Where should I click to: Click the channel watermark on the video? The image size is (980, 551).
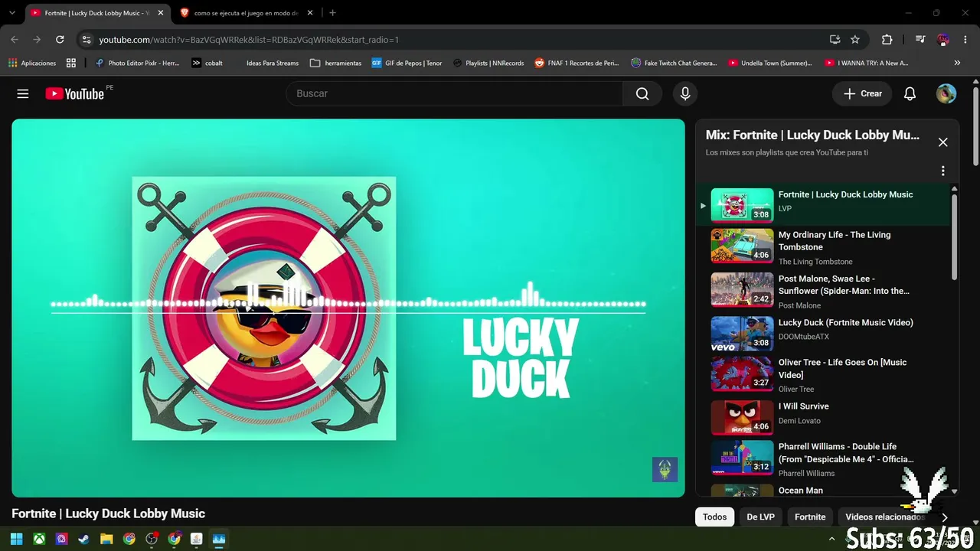(665, 469)
